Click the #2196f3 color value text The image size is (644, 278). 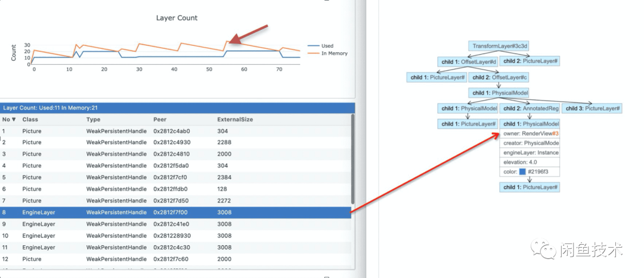point(538,172)
